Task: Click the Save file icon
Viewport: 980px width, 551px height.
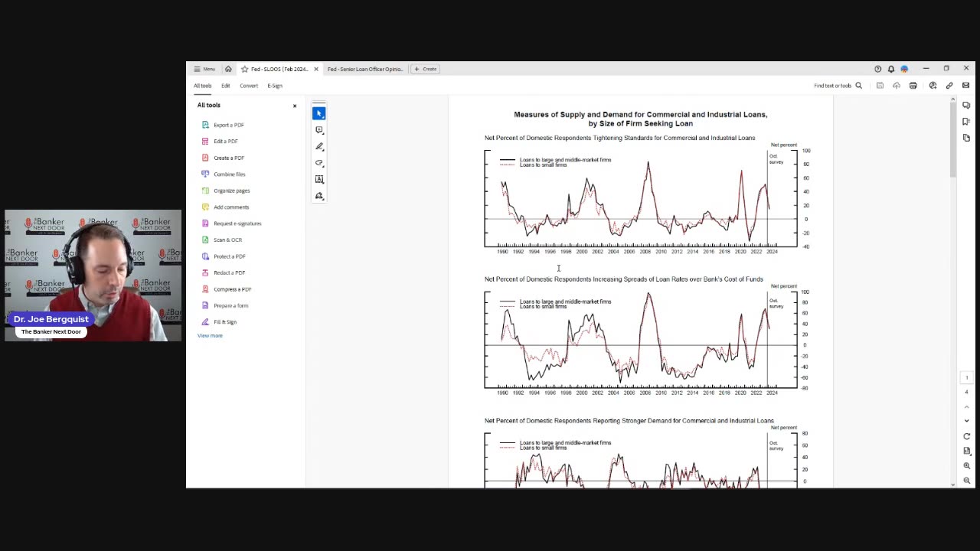Action: (880, 86)
